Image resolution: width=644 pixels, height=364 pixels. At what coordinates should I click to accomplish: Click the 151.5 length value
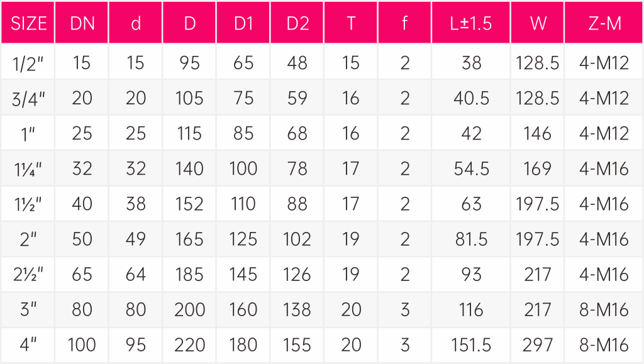[470, 345]
